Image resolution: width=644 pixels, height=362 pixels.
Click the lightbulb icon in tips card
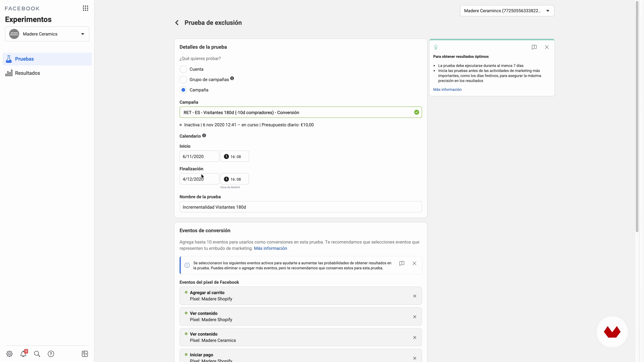(436, 47)
